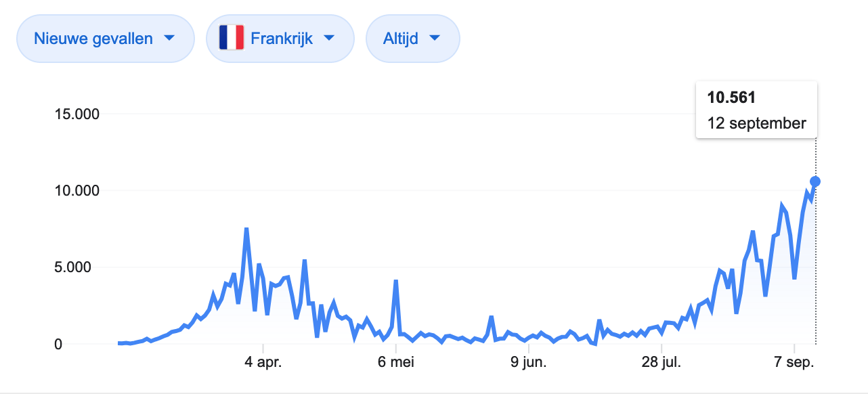Open the Altijd time range dropdown
The image size is (868, 394).
click(x=413, y=39)
